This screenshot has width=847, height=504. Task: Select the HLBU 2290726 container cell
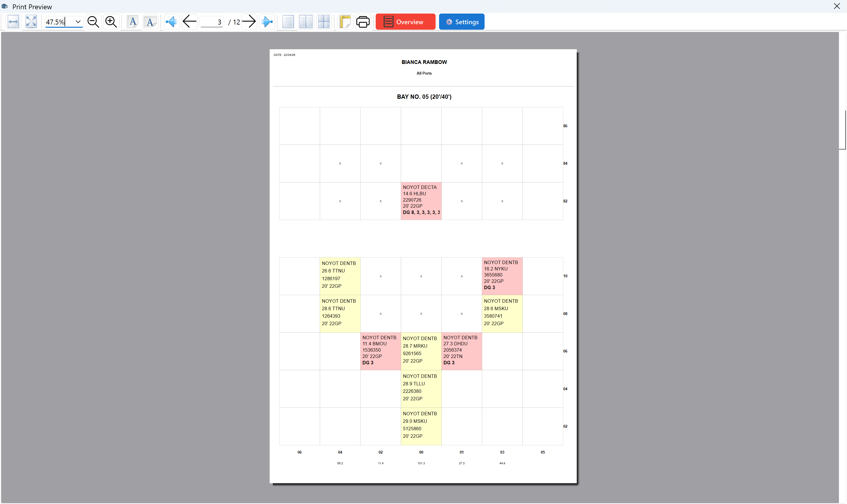421,201
